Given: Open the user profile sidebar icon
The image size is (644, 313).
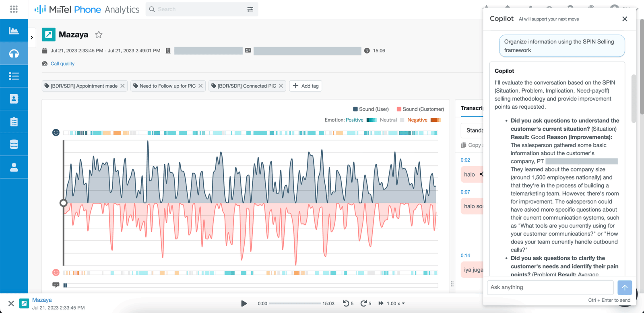Looking at the screenshot, I should coord(14,167).
